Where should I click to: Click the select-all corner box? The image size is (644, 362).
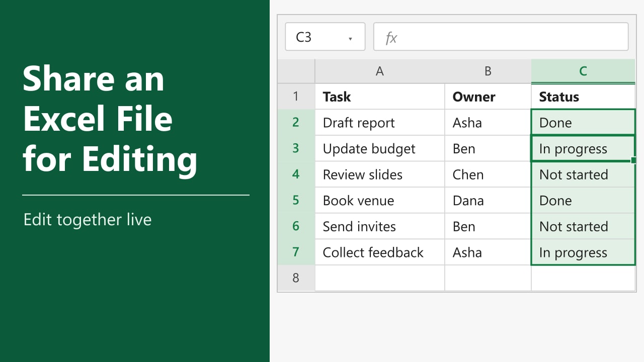[x=296, y=71]
